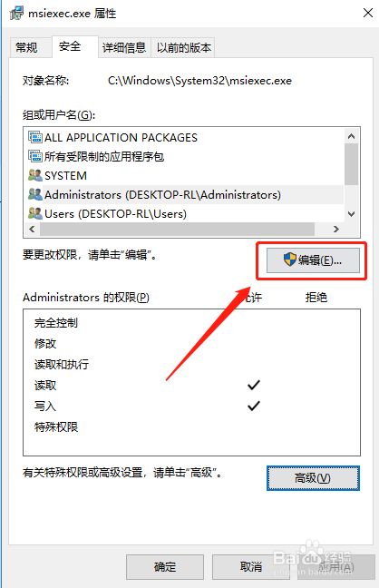Click the shield icon on the 编辑 button
The image size is (379, 588).
tap(290, 260)
